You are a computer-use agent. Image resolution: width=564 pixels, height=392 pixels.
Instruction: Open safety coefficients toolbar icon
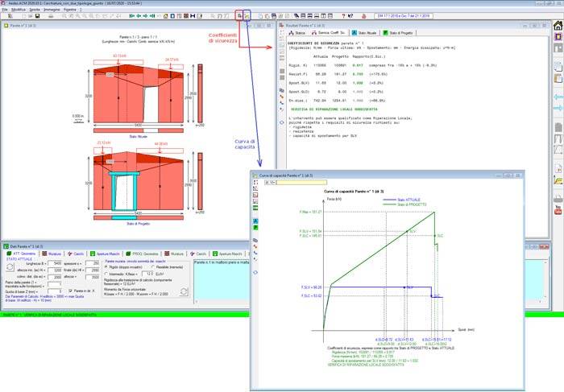coord(239,16)
